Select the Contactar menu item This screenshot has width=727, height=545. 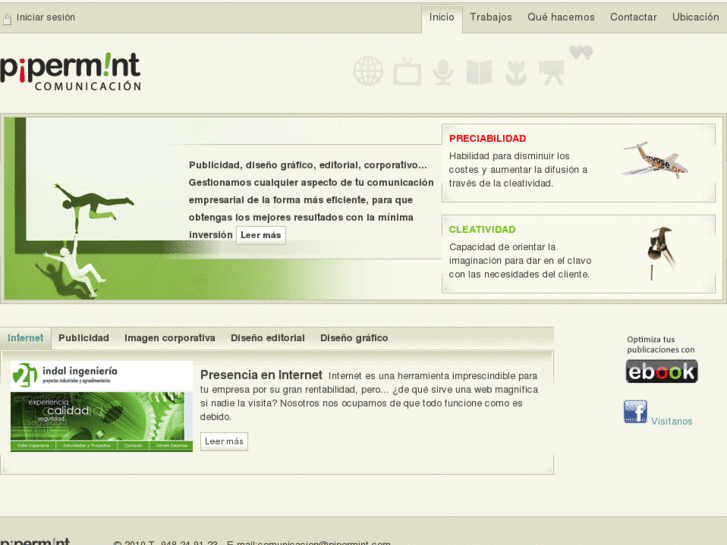(x=633, y=17)
